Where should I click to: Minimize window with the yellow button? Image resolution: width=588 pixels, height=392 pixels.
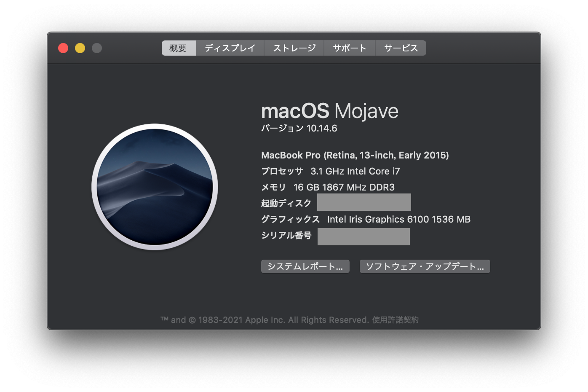pyautogui.click(x=80, y=48)
